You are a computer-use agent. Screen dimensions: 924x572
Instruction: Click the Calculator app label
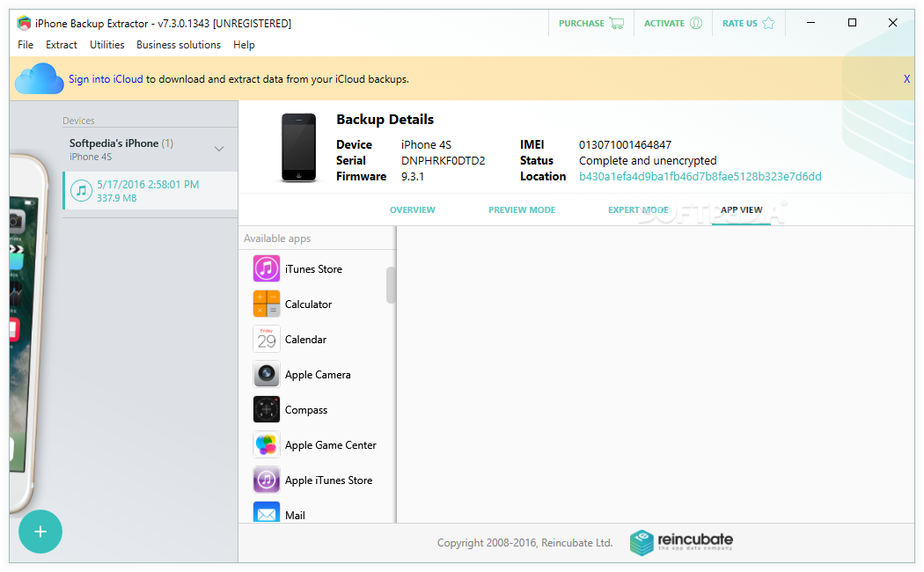click(308, 304)
